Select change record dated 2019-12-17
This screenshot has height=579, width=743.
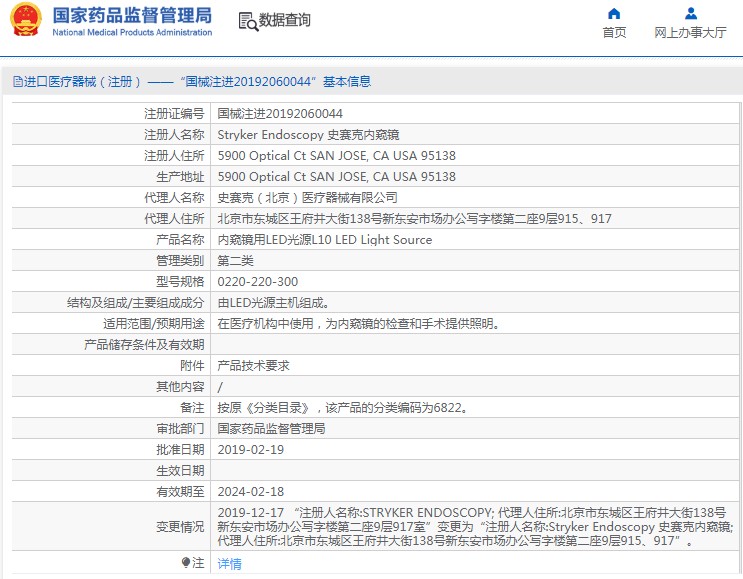pos(475,526)
